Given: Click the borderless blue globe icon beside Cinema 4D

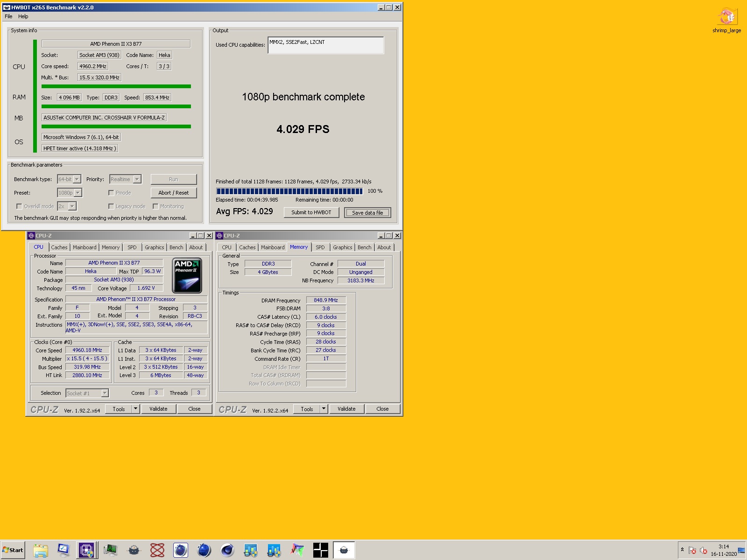Looking at the screenshot, I should (x=204, y=550).
